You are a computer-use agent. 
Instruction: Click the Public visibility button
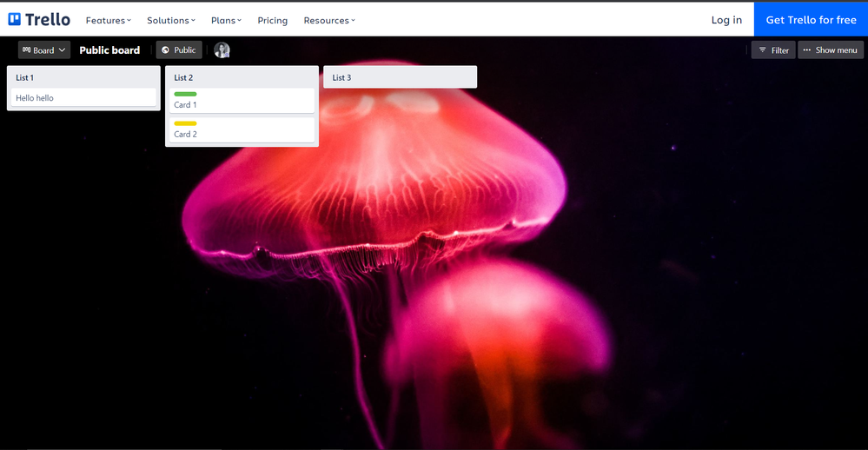pyautogui.click(x=179, y=50)
